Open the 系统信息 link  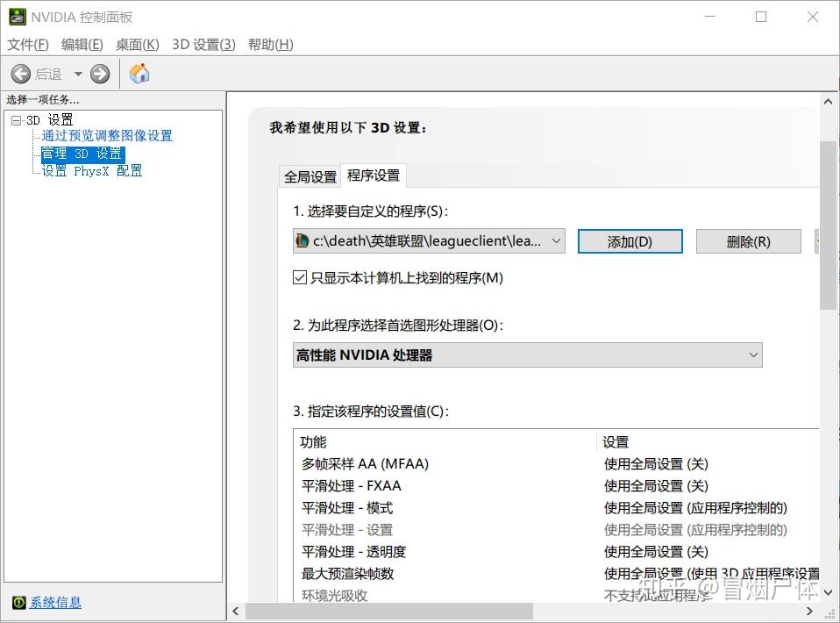click(55, 603)
